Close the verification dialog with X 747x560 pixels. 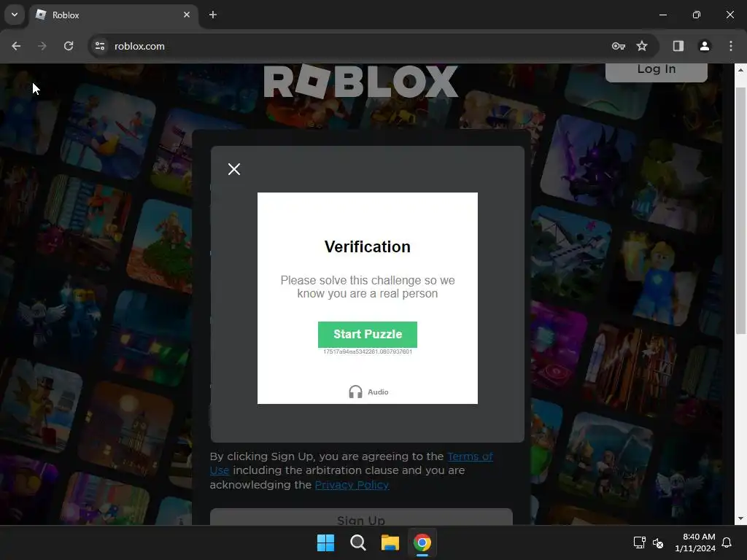click(234, 169)
